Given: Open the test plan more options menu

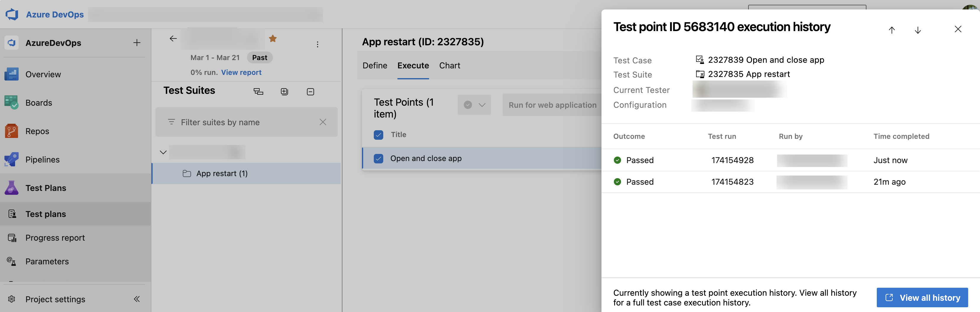Looking at the screenshot, I should coord(318,44).
